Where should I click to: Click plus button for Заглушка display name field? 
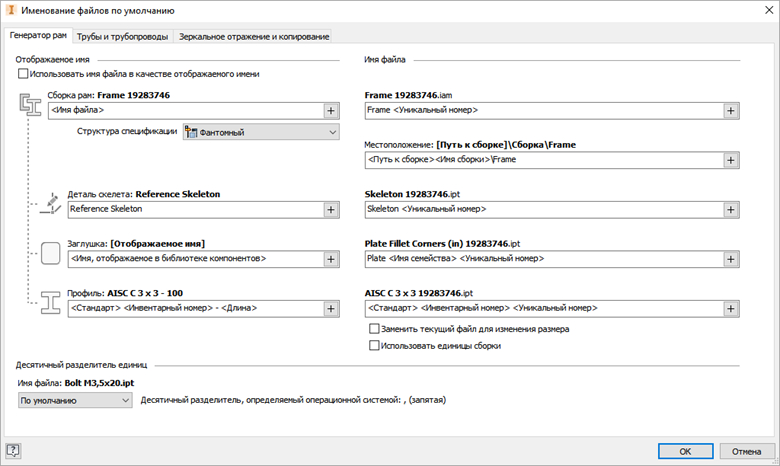[x=331, y=259]
